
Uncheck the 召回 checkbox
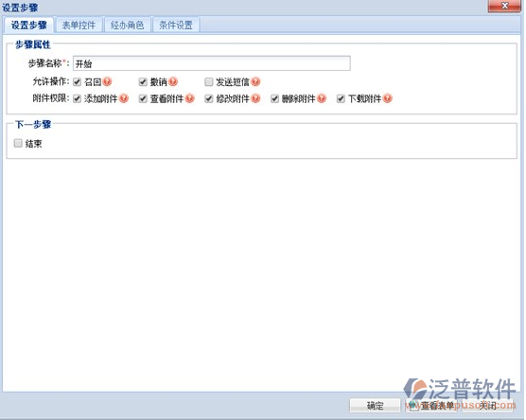coord(78,82)
